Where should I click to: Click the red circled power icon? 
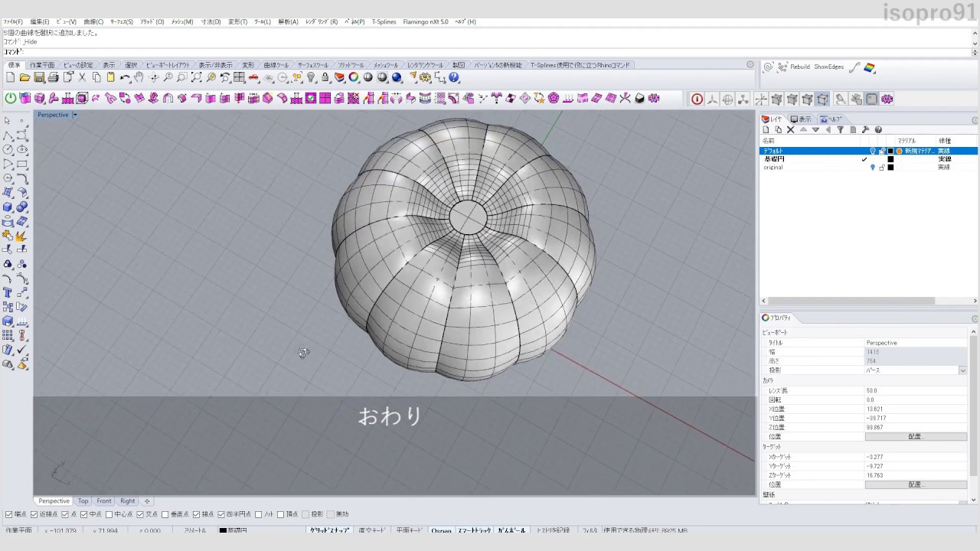(697, 99)
